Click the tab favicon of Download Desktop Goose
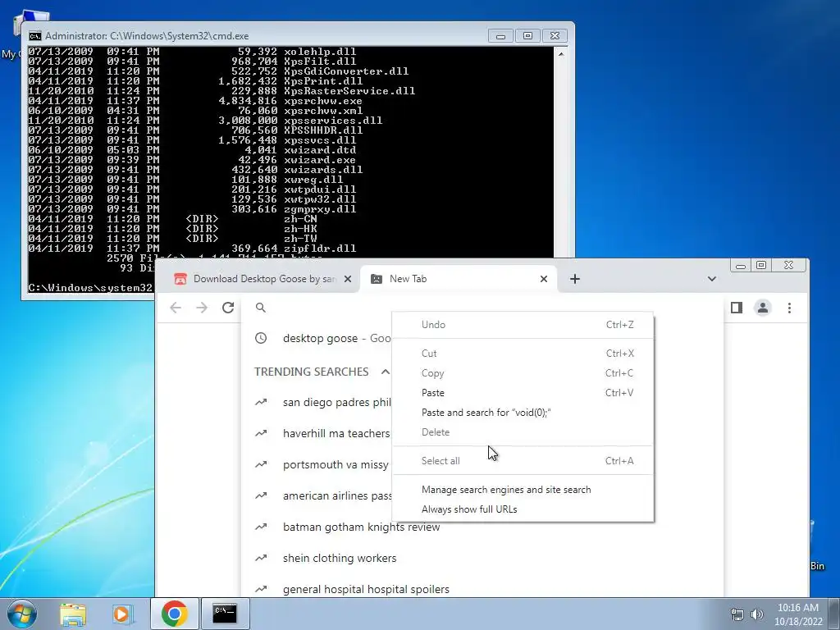This screenshot has height=630, width=840. click(x=180, y=279)
